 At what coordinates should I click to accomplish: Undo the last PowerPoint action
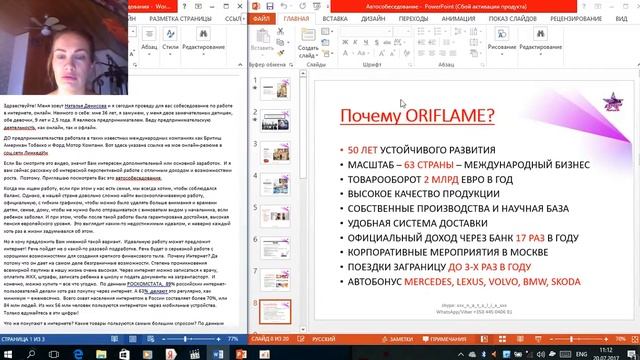point(284,6)
